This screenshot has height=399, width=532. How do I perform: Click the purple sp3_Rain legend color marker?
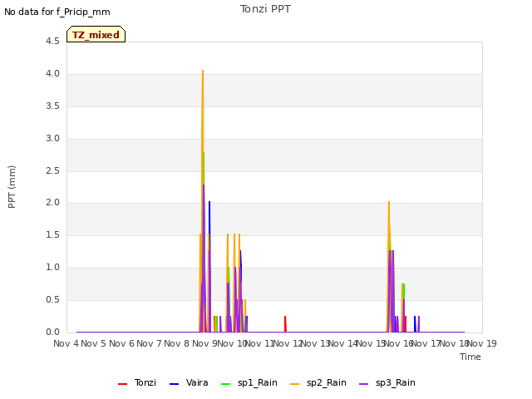pos(364,384)
